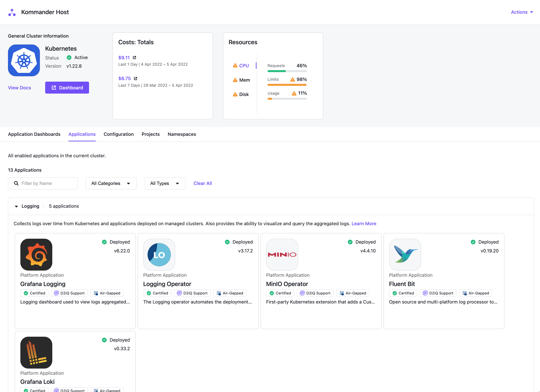Open the Grafana Logging card title
540x392 pixels.
[x=43, y=284]
